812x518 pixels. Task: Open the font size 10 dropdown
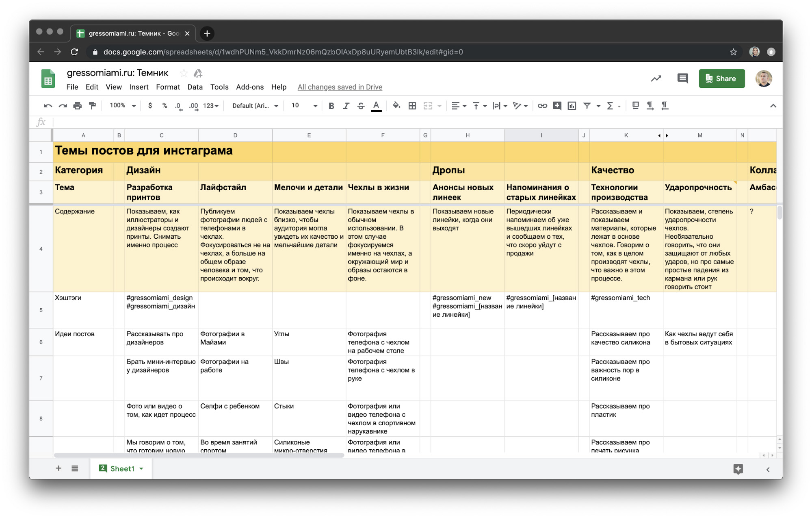click(x=304, y=106)
